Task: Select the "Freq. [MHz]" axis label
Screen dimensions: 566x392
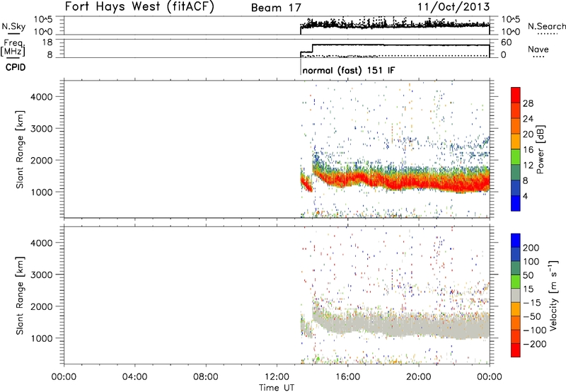Action: pyautogui.click(x=13, y=47)
